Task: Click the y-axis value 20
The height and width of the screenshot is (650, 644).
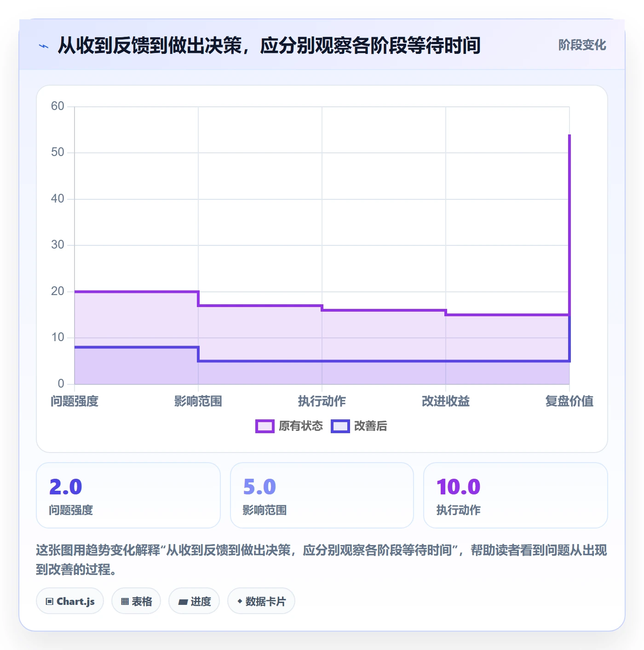Action: 57,291
